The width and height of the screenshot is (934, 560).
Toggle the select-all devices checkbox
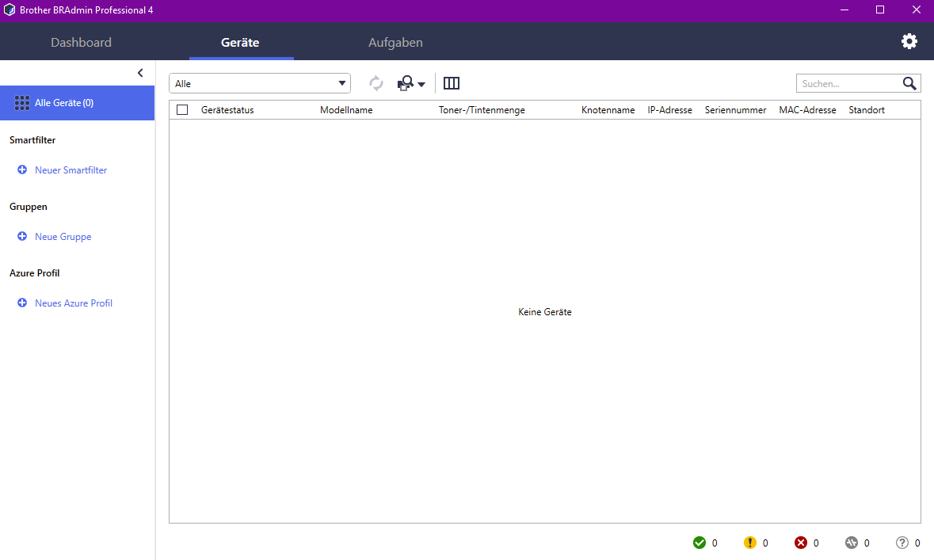[x=182, y=109]
